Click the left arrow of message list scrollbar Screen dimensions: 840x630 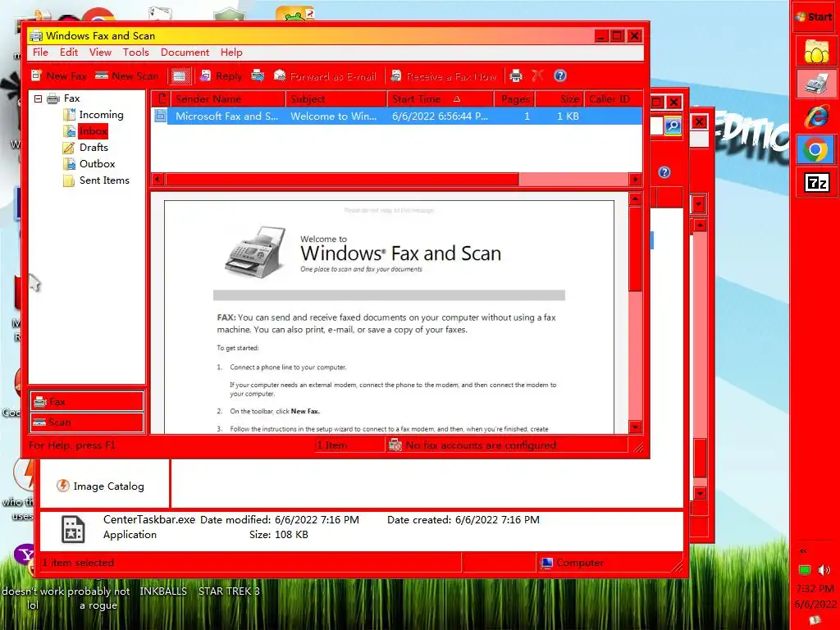pyautogui.click(x=157, y=180)
